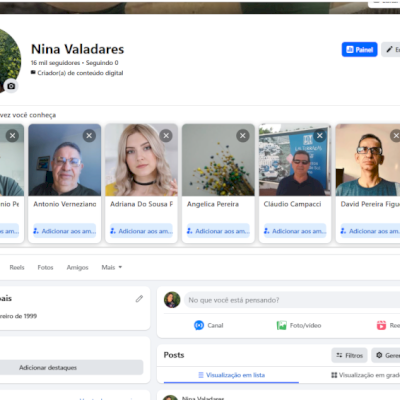The image size is (400, 400).
Task: Dismiss Antonio Verneziano suggestion card
Action: [x=89, y=136]
